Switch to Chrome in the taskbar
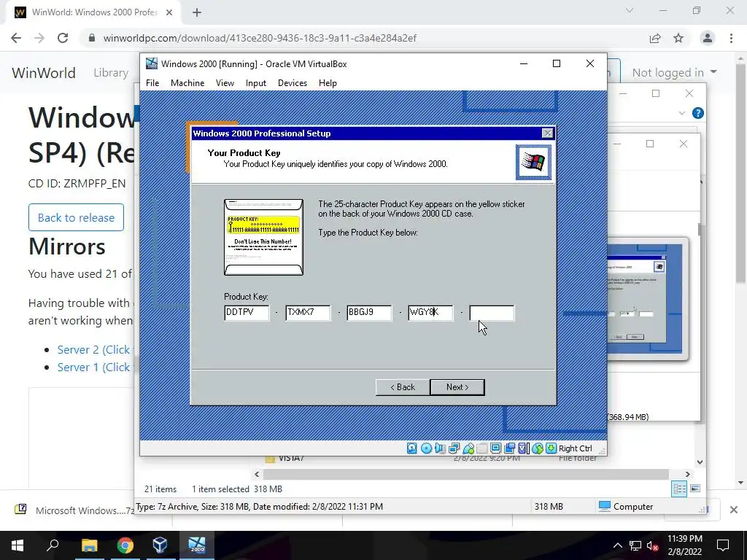The image size is (747, 560). [125, 545]
